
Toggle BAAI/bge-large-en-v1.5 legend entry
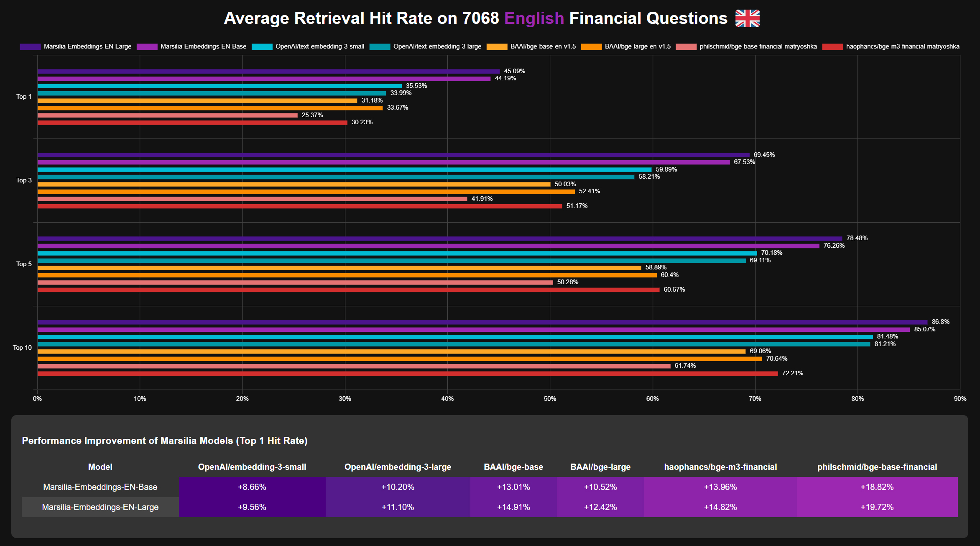(637, 46)
